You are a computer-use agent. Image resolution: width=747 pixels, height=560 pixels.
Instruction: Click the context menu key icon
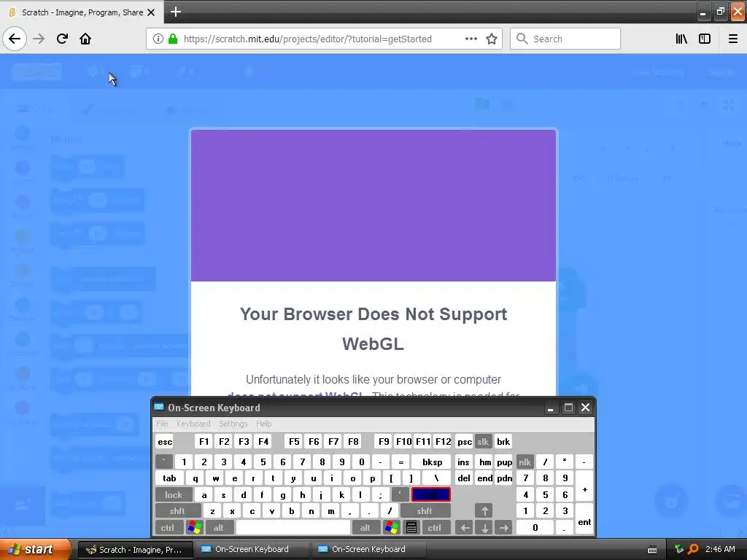click(411, 528)
